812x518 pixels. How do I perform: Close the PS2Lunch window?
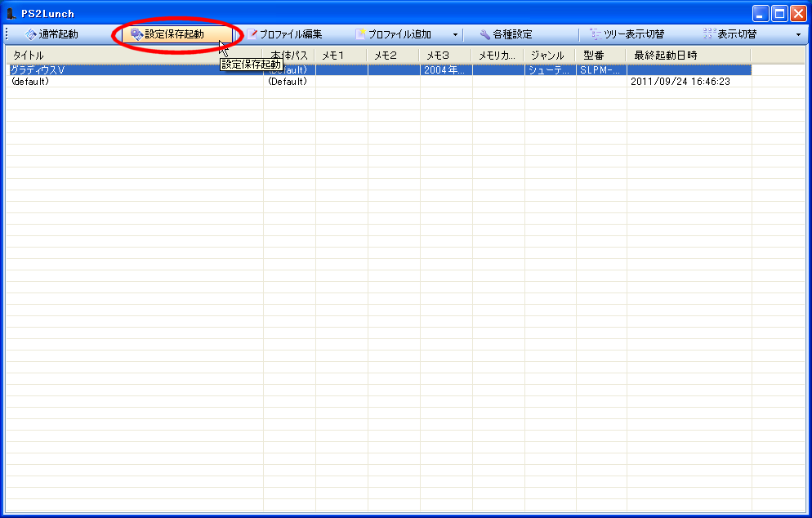click(x=798, y=13)
